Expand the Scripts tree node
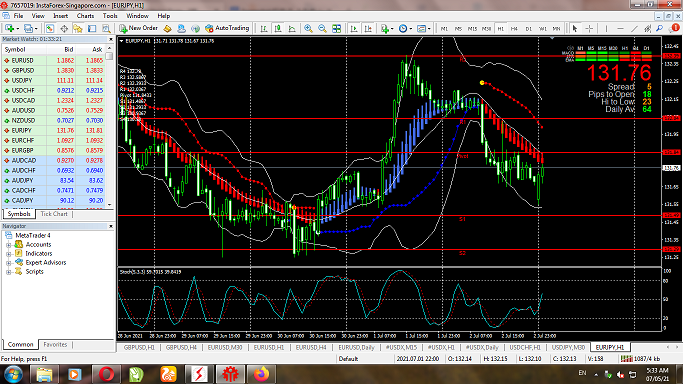Image resolution: width=683 pixels, height=384 pixels. (8, 272)
